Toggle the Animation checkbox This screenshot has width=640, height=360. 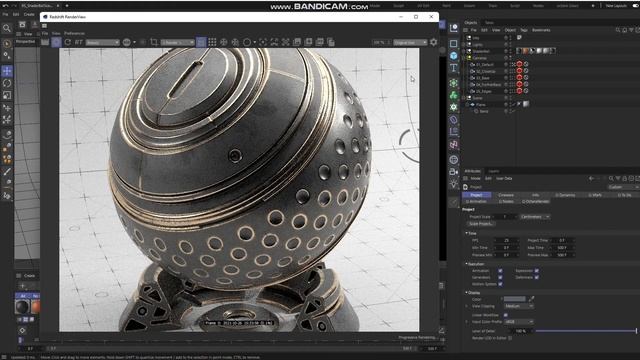pos(500,271)
